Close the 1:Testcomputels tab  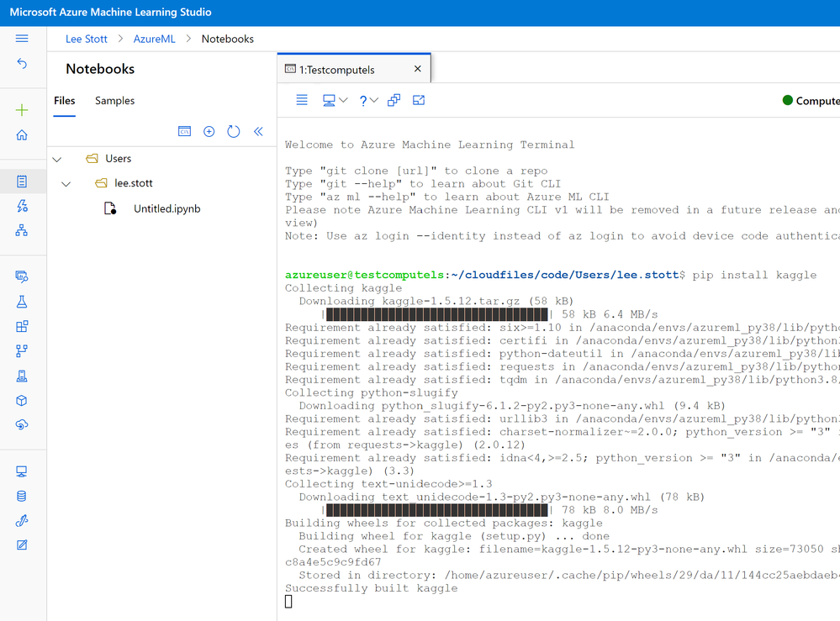(418, 69)
